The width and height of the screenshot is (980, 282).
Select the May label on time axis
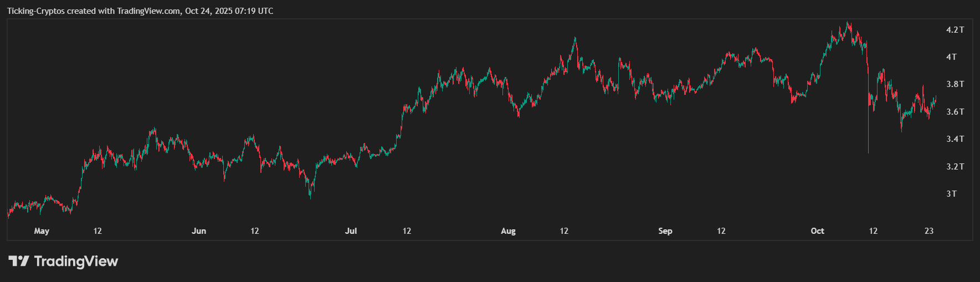coord(42,231)
